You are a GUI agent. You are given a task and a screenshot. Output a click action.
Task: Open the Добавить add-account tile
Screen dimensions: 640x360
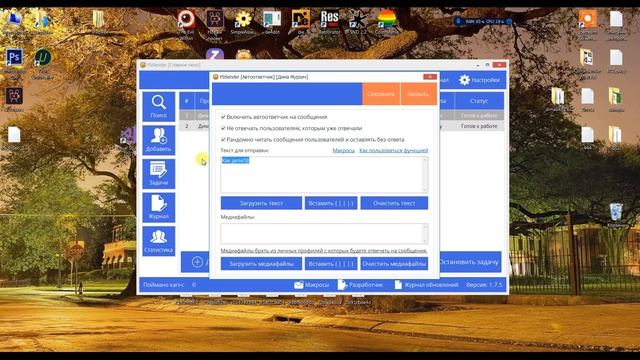tap(159, 140)
